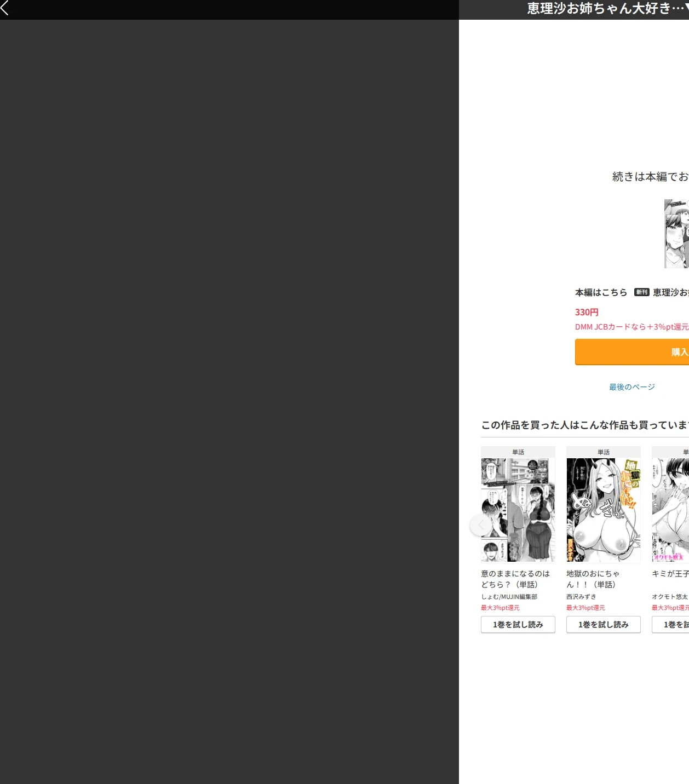Click the back arrow in the header

tap(4, 8)
